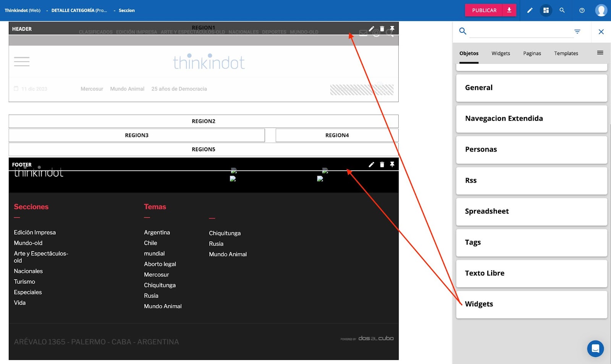611x364 pixels.
Task: Toggle the pin on the FOOTER block
Action: (392, 165)
